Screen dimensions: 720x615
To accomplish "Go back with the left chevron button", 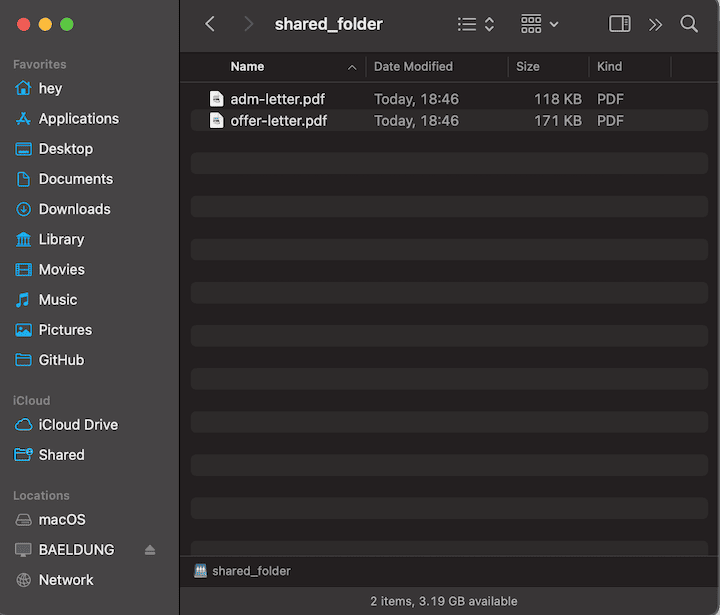I will coord(210,24).
